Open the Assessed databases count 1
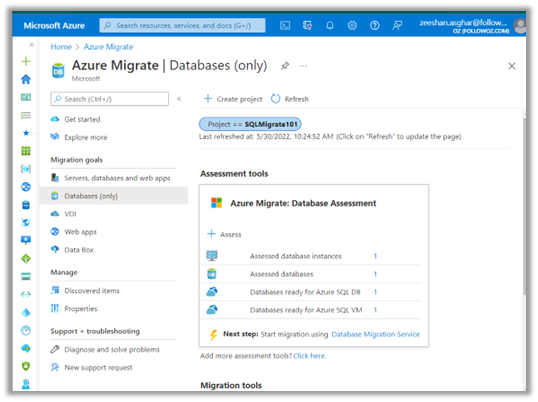This screenshot has width=538, height=402. [375, 274]
